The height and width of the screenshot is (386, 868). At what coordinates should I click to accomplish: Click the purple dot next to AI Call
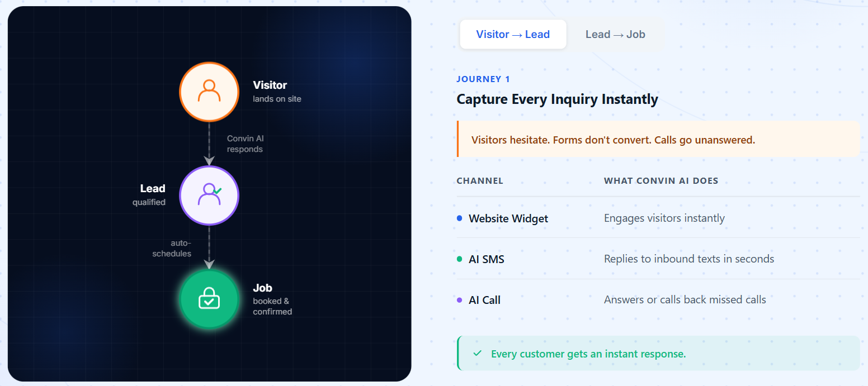coord(460,300)
